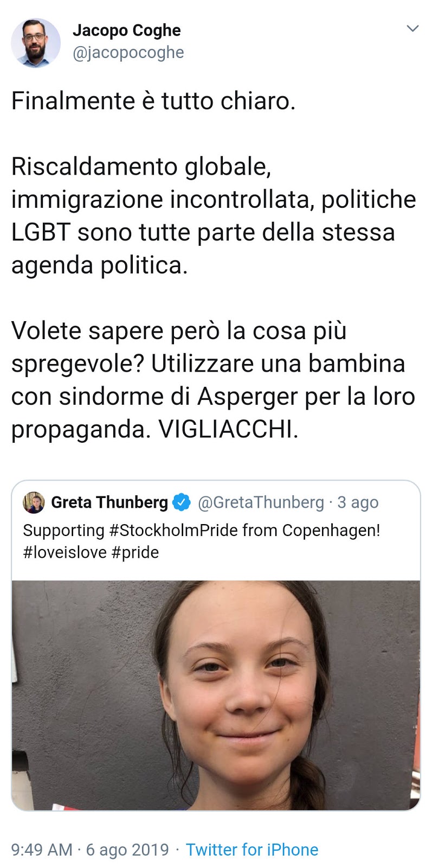
Task: Click the "Supporting" text in the quoted tweet
Action: coord(63,531)
